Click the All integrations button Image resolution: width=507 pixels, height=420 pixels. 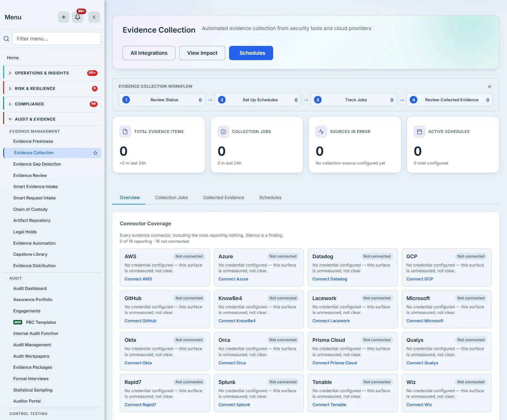pos(149,53)
